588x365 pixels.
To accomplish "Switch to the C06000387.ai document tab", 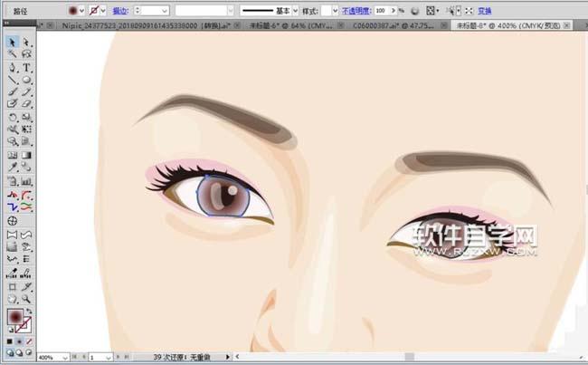I will pos(390,26).
